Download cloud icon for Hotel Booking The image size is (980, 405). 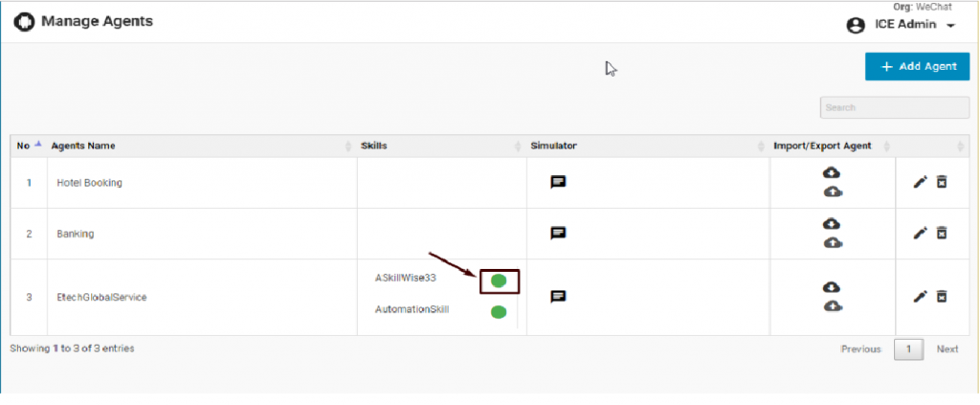[x=832, y=172]
